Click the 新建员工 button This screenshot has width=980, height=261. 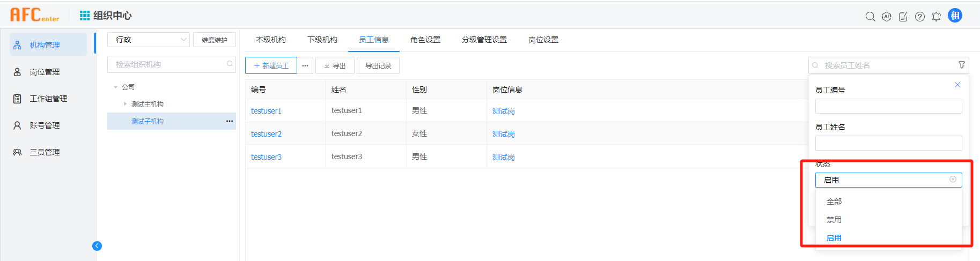pos(271,65)
